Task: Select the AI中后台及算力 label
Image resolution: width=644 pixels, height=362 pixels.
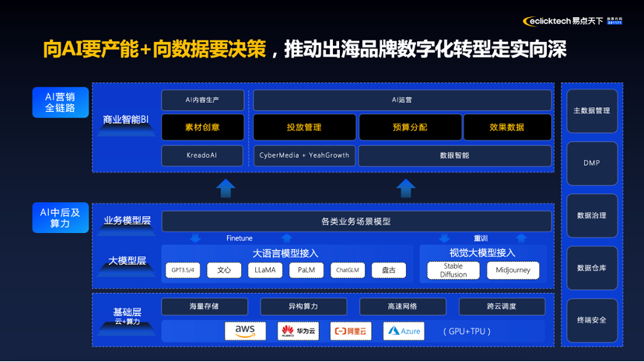Action: (x=60, y=218)
